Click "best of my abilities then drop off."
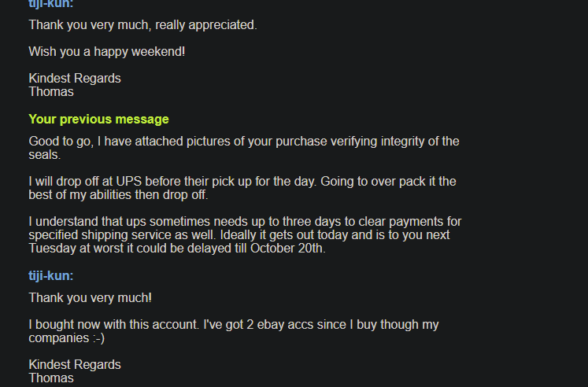 (x=118, y=195)
